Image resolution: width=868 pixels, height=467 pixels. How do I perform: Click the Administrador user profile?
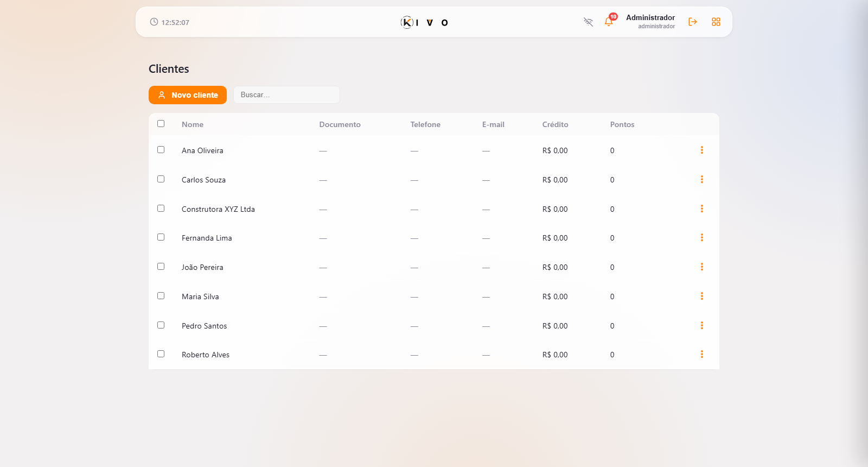(x=650, y=22)
